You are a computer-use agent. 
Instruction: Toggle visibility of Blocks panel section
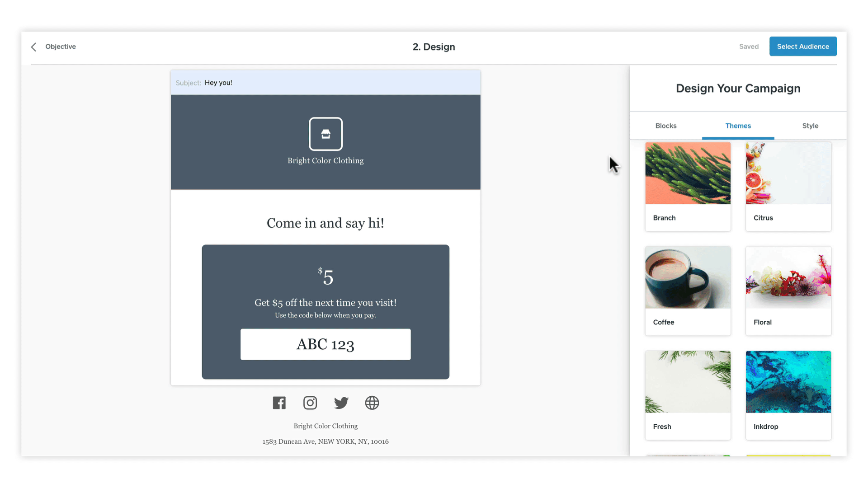coord(666,126)
